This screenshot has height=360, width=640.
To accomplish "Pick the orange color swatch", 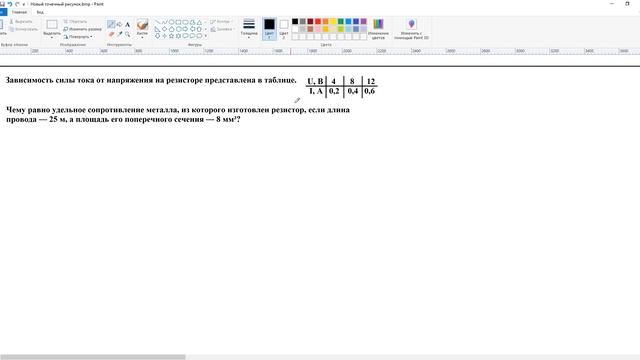I will pyautogui.click(x=325, y=21).
